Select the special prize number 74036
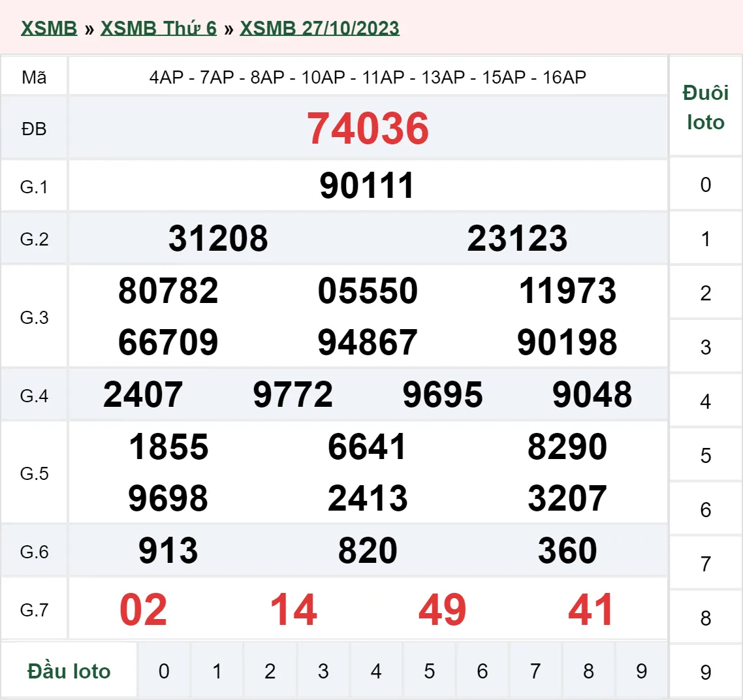 coord(369,129)
